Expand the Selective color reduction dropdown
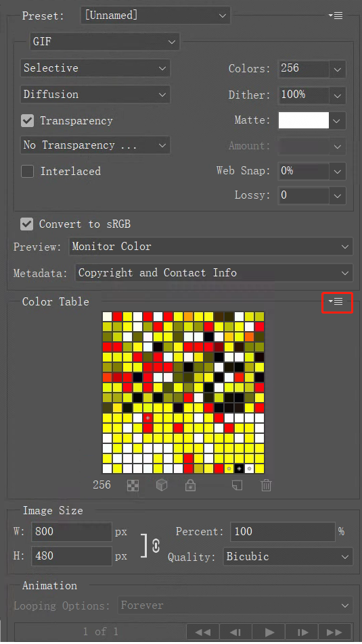Screen dimensions: 362x644 pyautogui.click(x=95, y=68)
